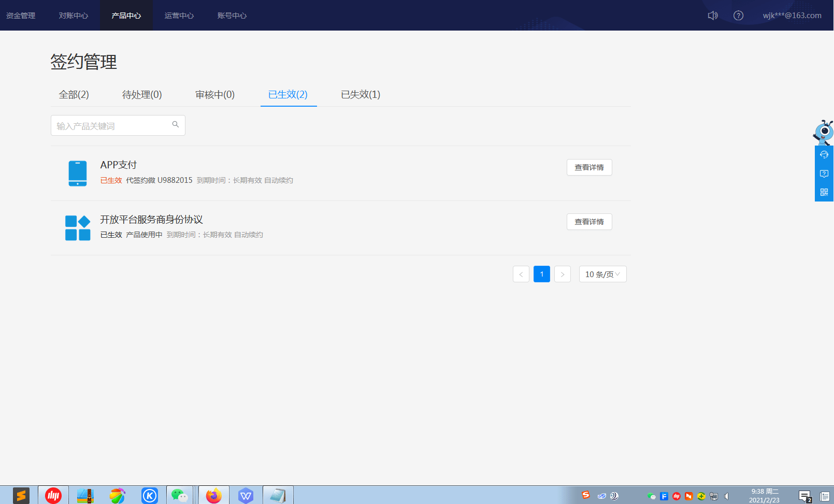Image resolution: width=834 pixels, height=504 pixels.
Task: Launch Firefox from the taskbar
Action: click(213, 495)
